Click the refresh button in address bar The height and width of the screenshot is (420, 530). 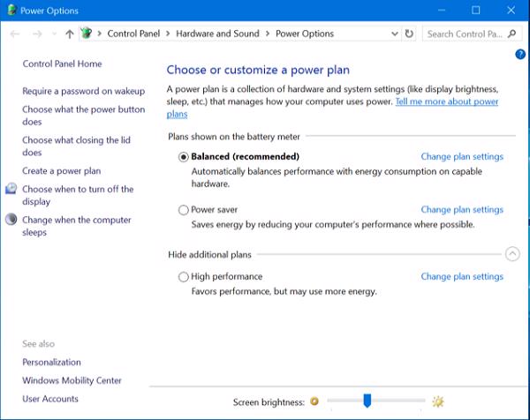(x=409, y=34)
